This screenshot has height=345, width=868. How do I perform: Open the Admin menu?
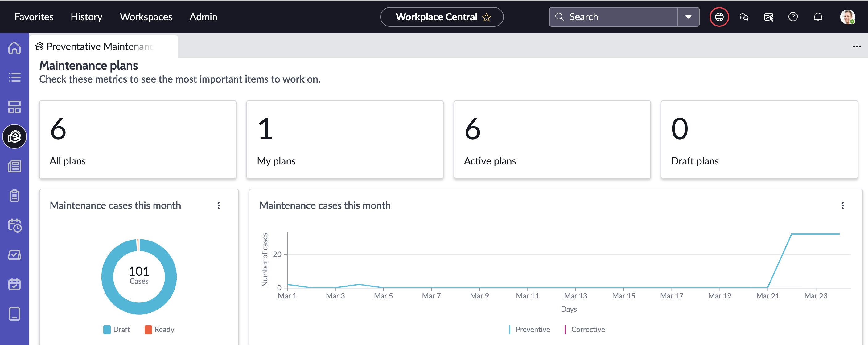click(x=203, y=17)
